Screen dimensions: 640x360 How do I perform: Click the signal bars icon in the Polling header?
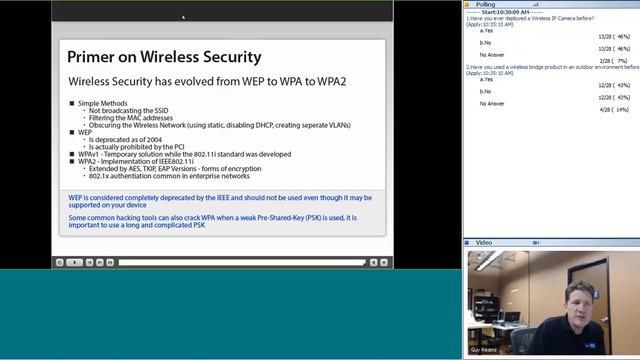(x=536, y=4)
